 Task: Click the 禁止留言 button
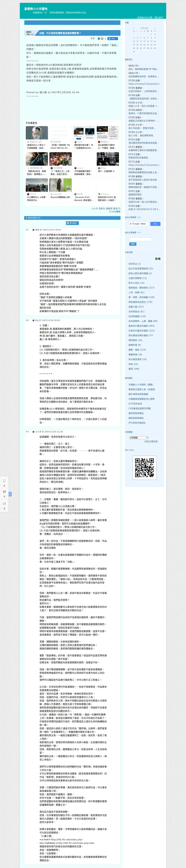72,223
